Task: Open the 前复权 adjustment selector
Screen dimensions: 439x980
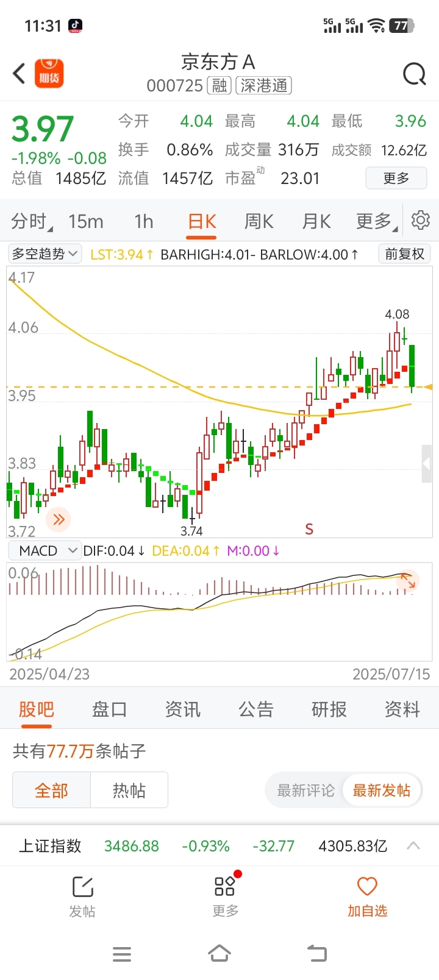Action: pos(405,254)
